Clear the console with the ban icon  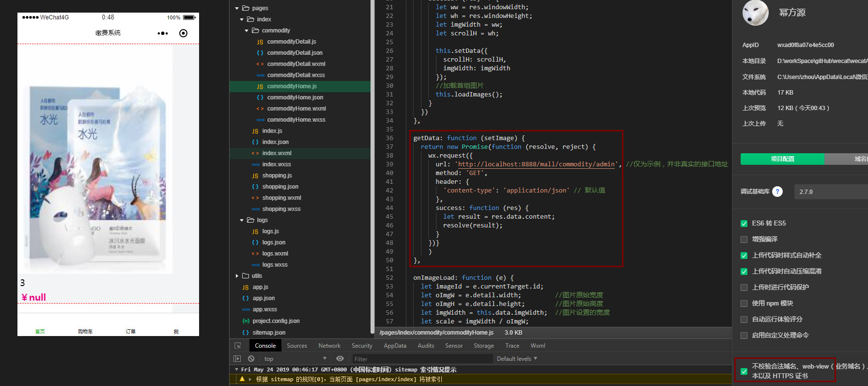(251, 359)
